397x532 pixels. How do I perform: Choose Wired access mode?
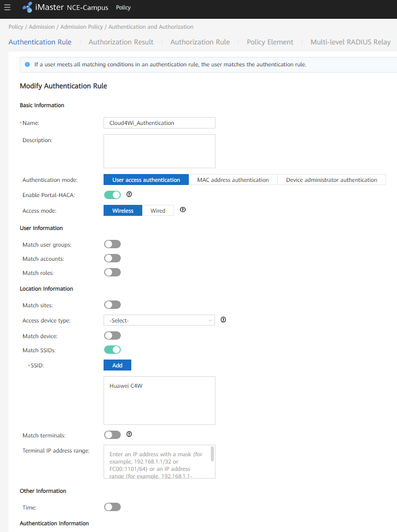click(158, 211)
